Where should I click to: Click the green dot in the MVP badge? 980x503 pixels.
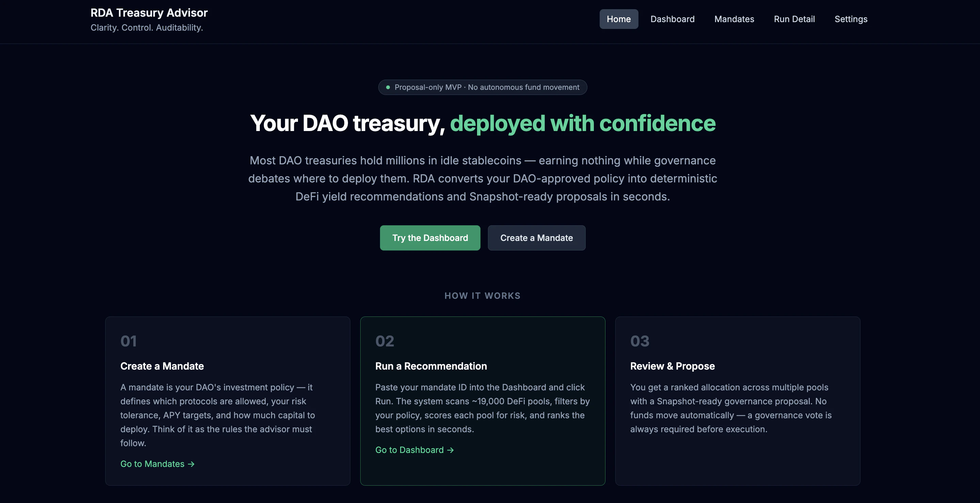tap(388, 87)
